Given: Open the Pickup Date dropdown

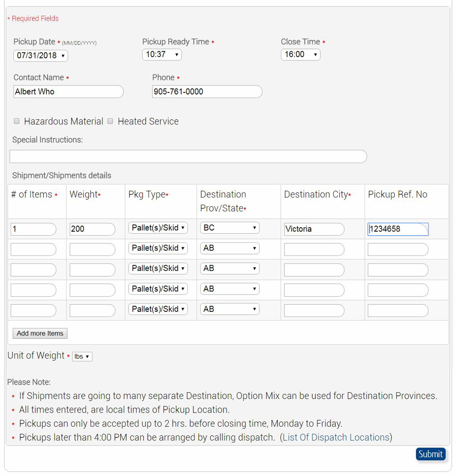Looking at the screenshot, I should [41, 56].
